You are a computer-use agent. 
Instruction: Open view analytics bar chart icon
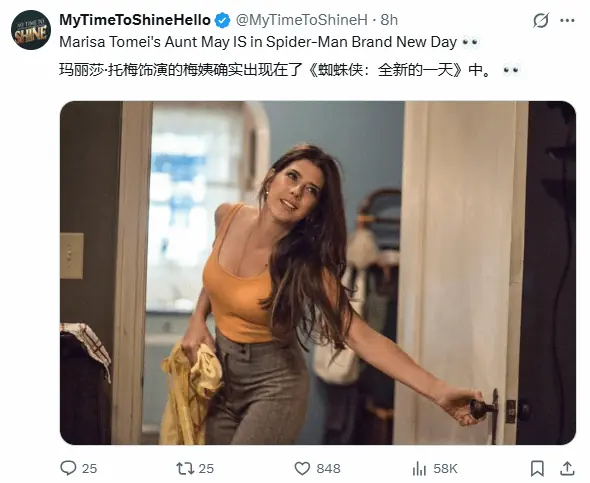pyautogui.click(x=419, y=469)
